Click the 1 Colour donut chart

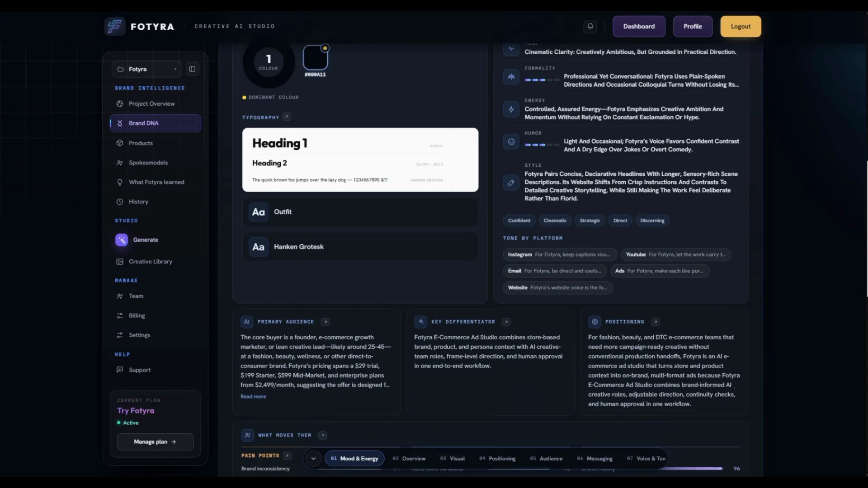click(269, 62)
